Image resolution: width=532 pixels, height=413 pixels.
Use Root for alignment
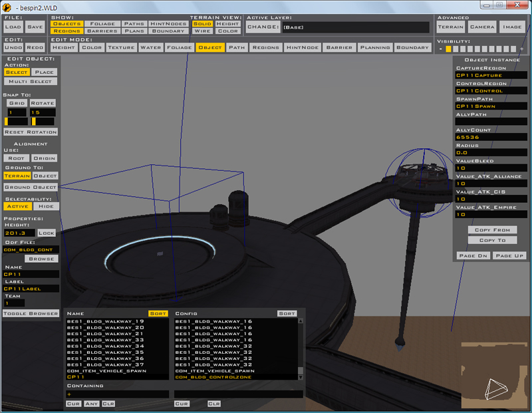click(x=16, y=158)
